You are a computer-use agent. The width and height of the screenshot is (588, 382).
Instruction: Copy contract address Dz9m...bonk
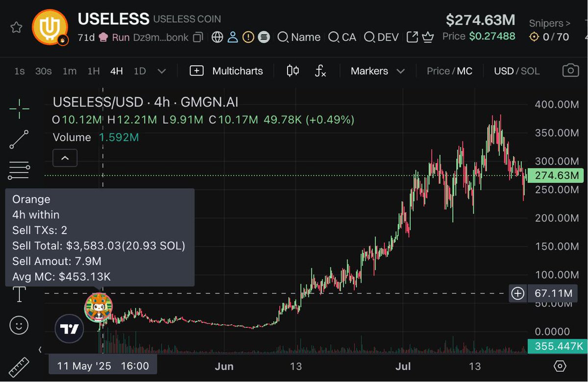(198, 37)
